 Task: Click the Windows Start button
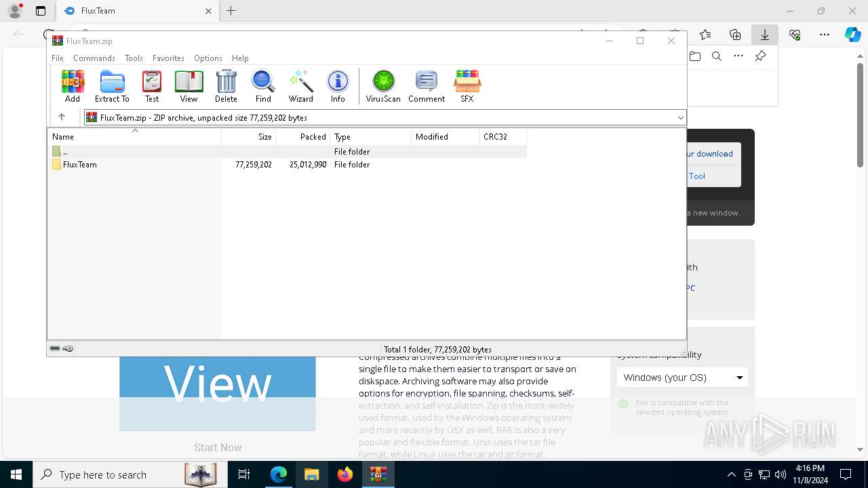16,474
